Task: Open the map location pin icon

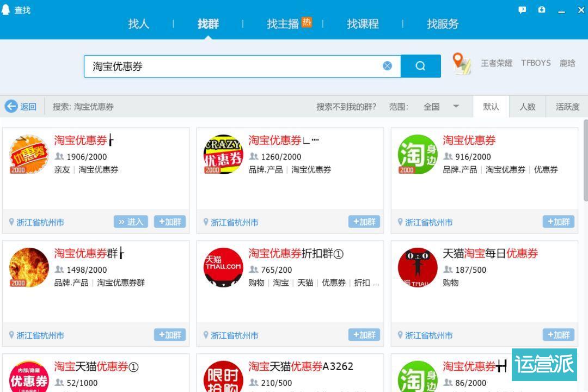Action: [x=461, y=63]
